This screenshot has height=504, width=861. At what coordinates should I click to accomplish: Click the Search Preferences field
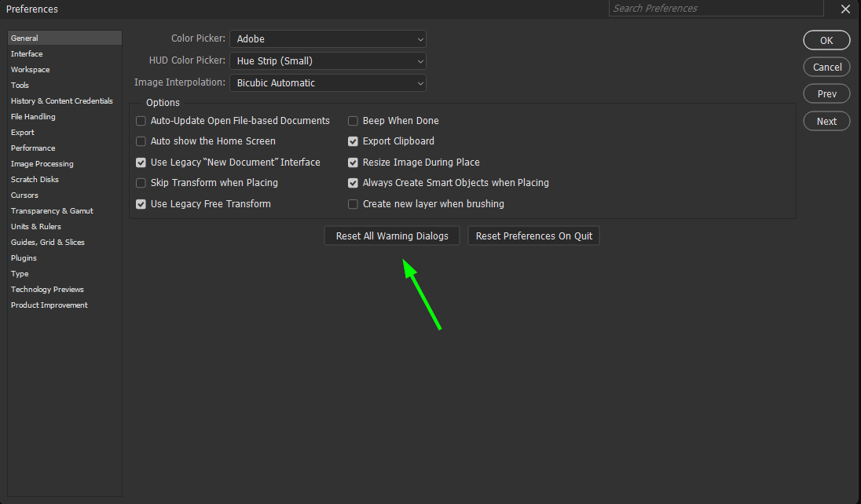click(715, 8)
